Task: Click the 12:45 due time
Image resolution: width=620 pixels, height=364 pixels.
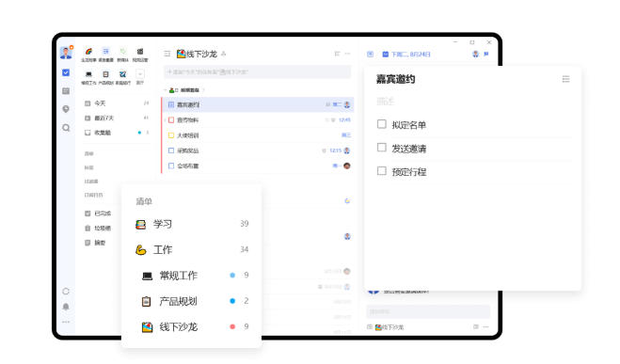Action: pos(344,119)
